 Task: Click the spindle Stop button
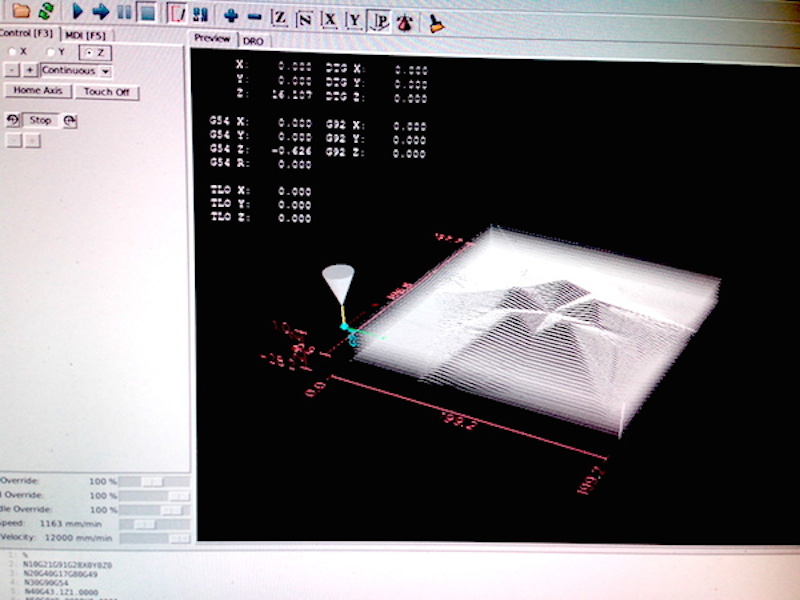point(40,120)
